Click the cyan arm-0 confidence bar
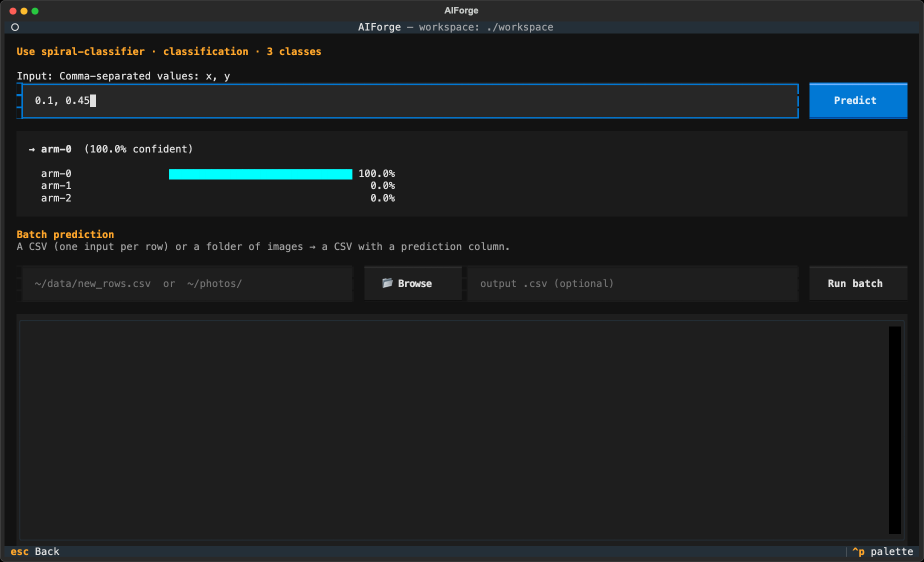 pyautogui.click(x=260, y=174)
